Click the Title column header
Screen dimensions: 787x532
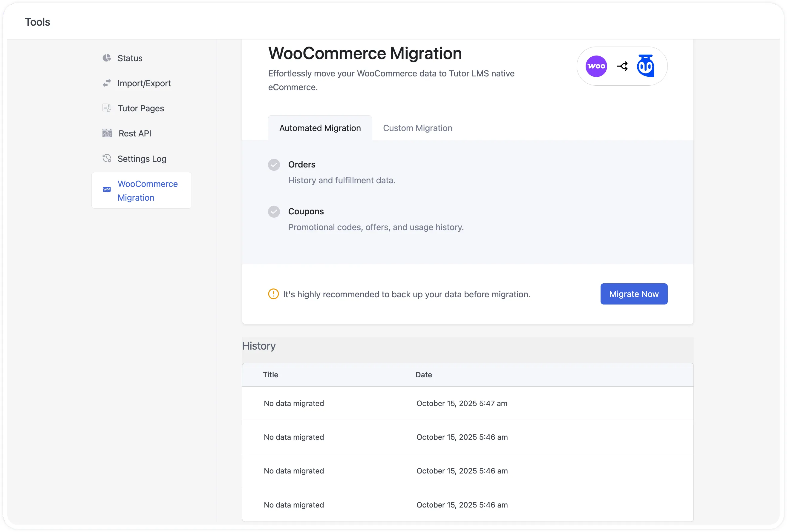pos(270,375)
